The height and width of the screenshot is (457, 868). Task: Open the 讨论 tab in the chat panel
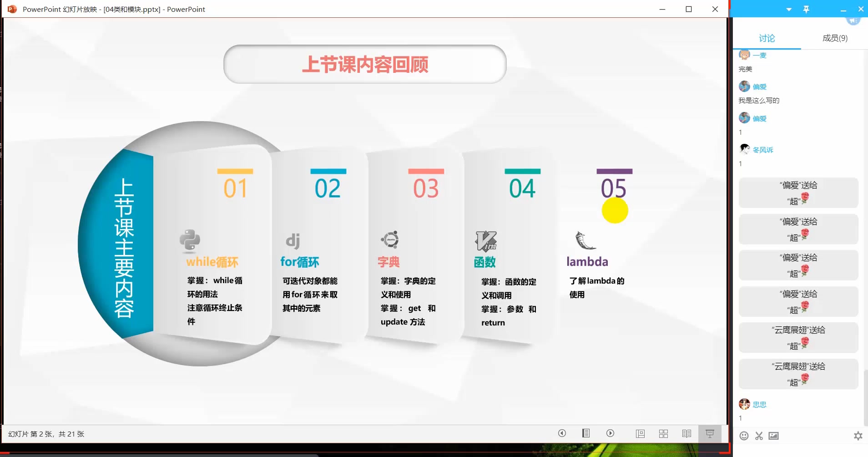point(766,38)
